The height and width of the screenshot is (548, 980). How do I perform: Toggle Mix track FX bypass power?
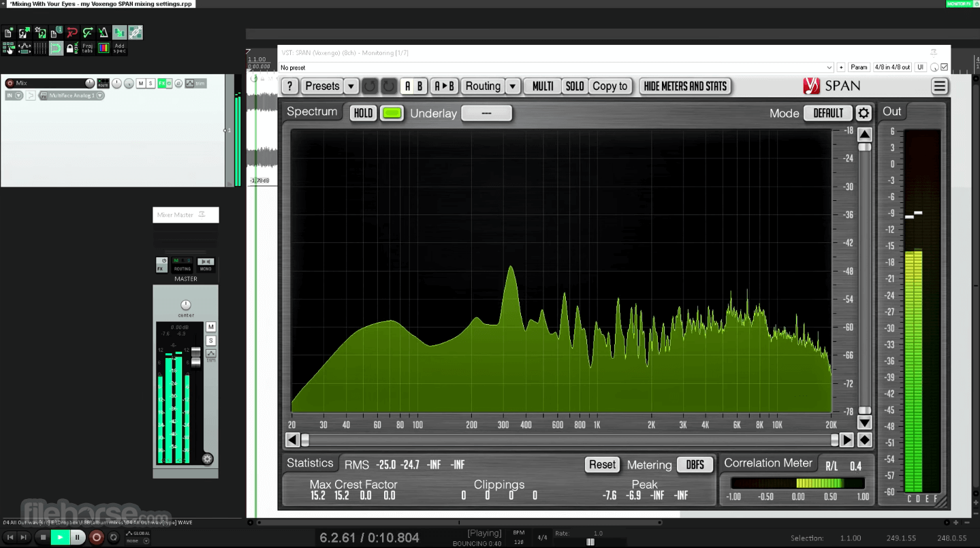(170, 83)
